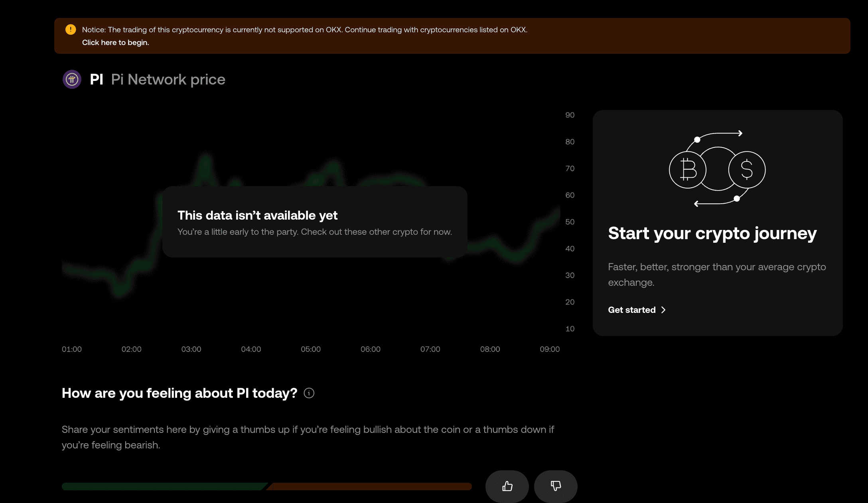Screen dimensions: 868x503
Task: Click the Pi Network coin logo
Action: tap(72, 79)
